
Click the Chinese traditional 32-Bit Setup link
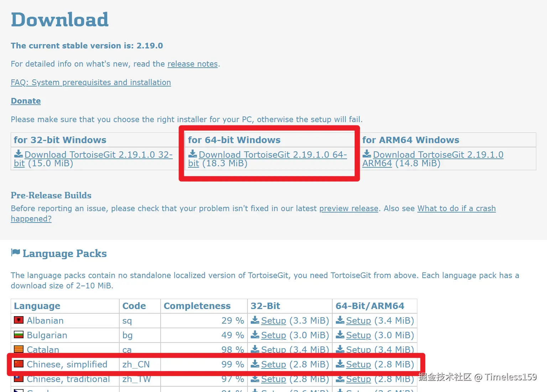273,379
